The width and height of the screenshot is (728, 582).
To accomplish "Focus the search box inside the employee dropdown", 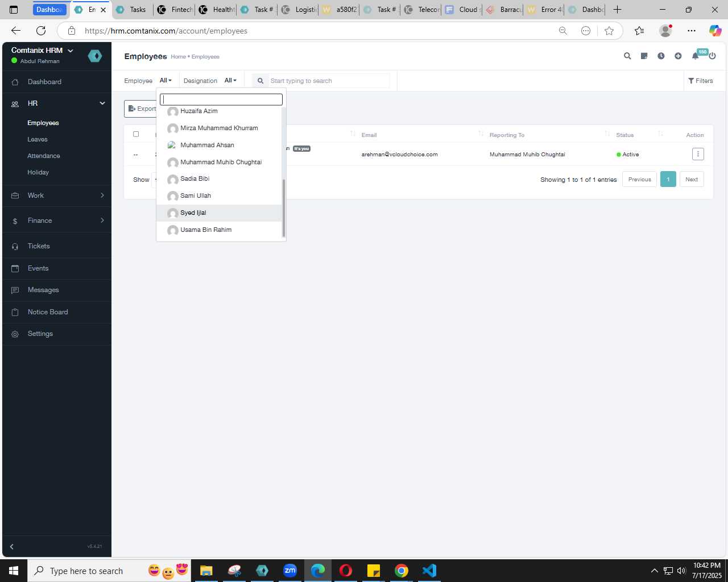I will (221, 99).
